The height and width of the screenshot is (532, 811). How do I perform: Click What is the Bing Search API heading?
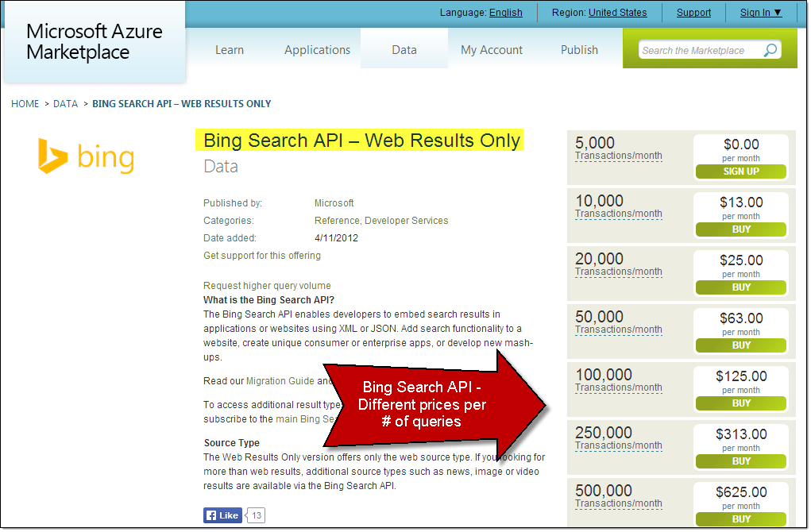(x=269, y=300)
